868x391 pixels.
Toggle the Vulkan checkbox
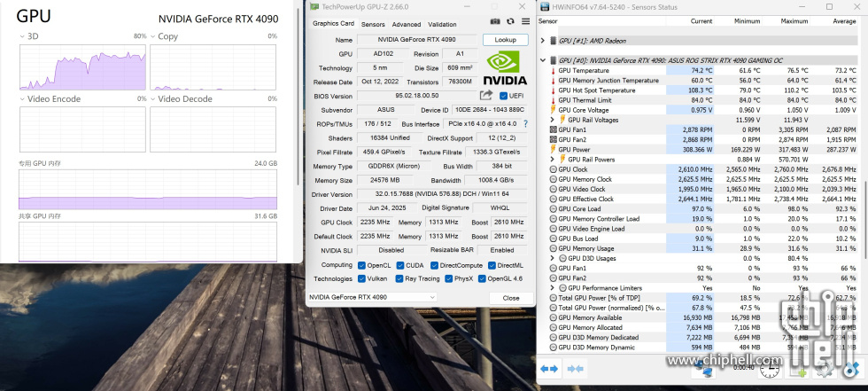pos(361,278)
